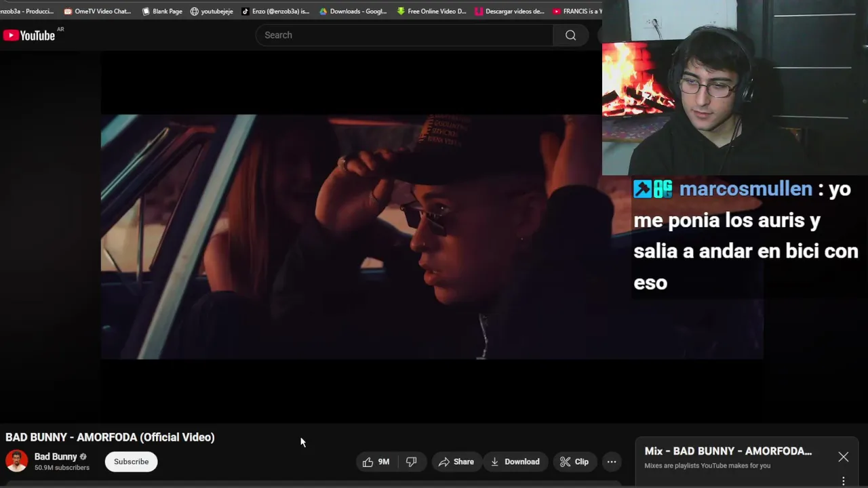Open the FRANCIS YouTube bookmark

pyautogui.click(x=577, y=11)
